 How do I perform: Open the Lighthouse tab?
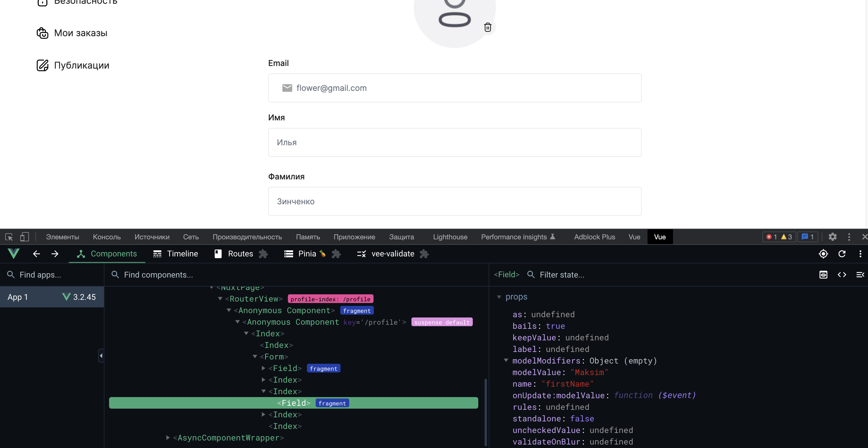coord(450,237)
